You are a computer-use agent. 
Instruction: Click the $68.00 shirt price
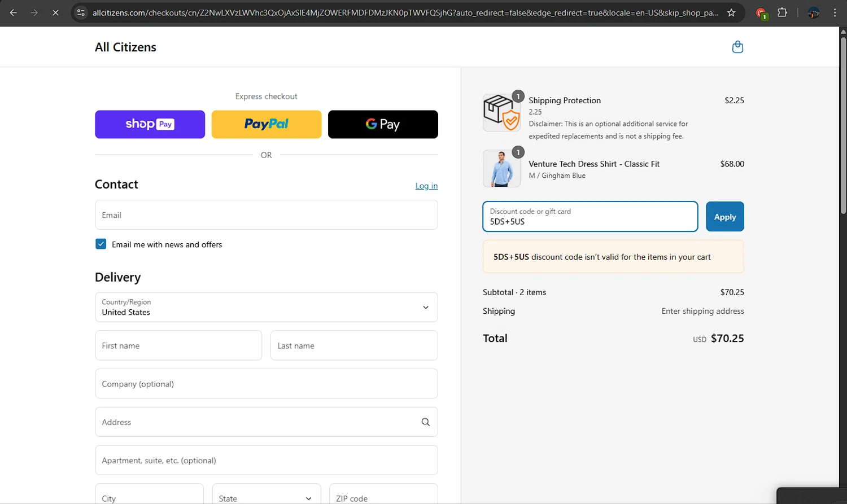[x=732, y=164]
